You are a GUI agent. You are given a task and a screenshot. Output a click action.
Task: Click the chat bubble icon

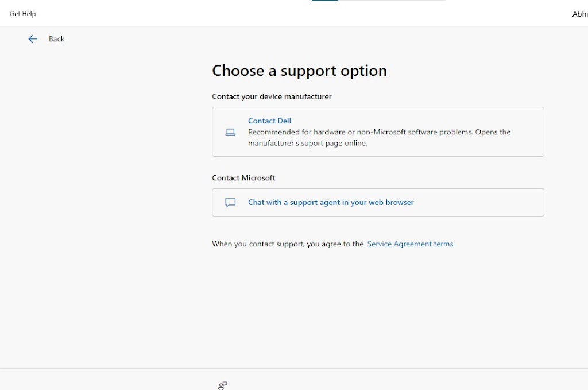(230, 203)
